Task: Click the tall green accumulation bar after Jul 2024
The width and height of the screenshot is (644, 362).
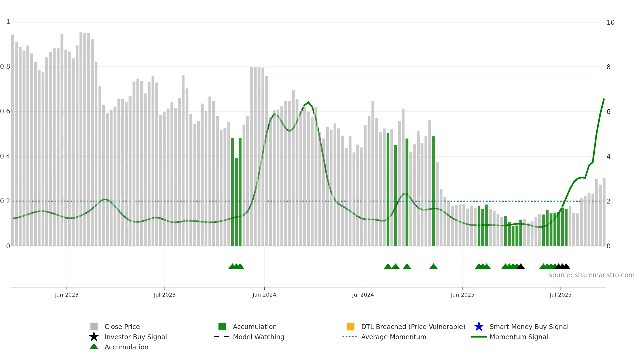Action: (x=388, y=189)
